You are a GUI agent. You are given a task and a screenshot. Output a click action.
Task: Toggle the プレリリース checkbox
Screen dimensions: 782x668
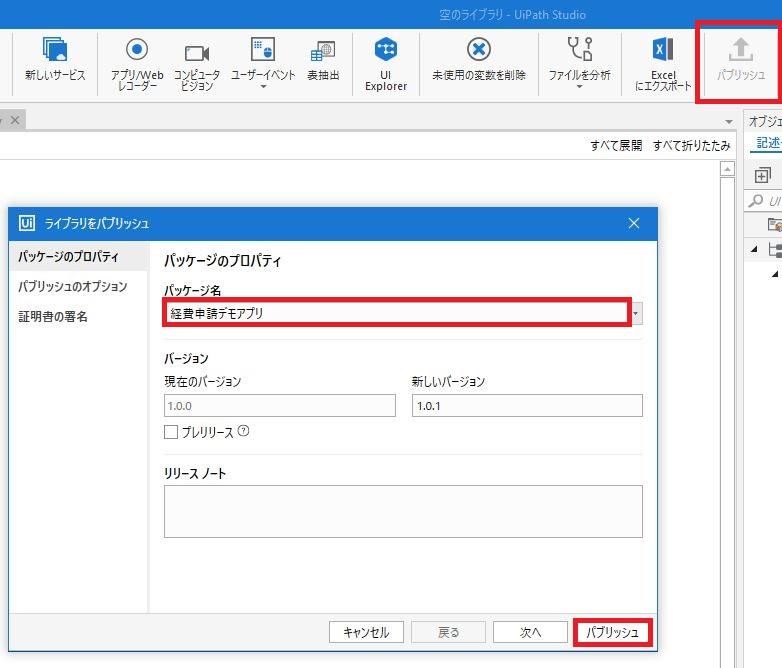coord(171,432)
